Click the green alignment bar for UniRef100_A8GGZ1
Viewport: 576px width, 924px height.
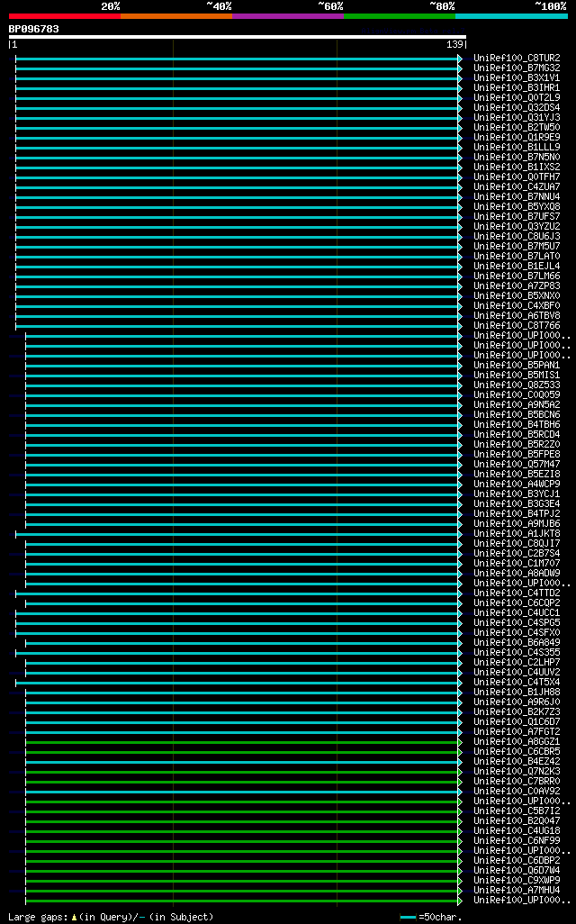(x=243, y=742)
